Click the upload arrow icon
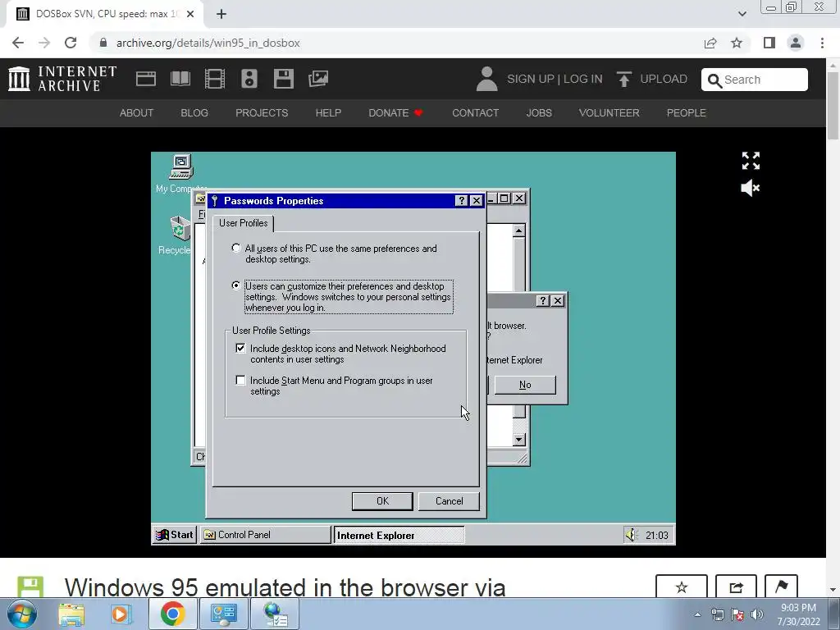 [623, 80]
